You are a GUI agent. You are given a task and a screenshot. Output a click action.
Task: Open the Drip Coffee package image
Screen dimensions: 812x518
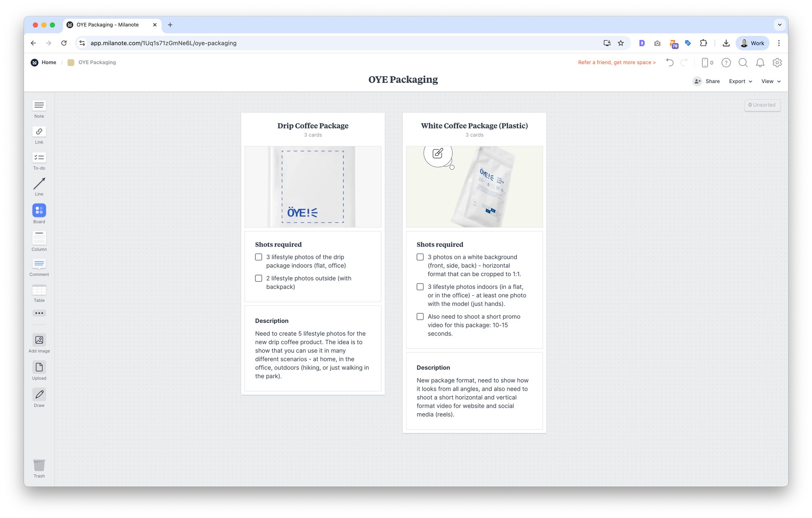pyautogui.click(x=313, y=186)
